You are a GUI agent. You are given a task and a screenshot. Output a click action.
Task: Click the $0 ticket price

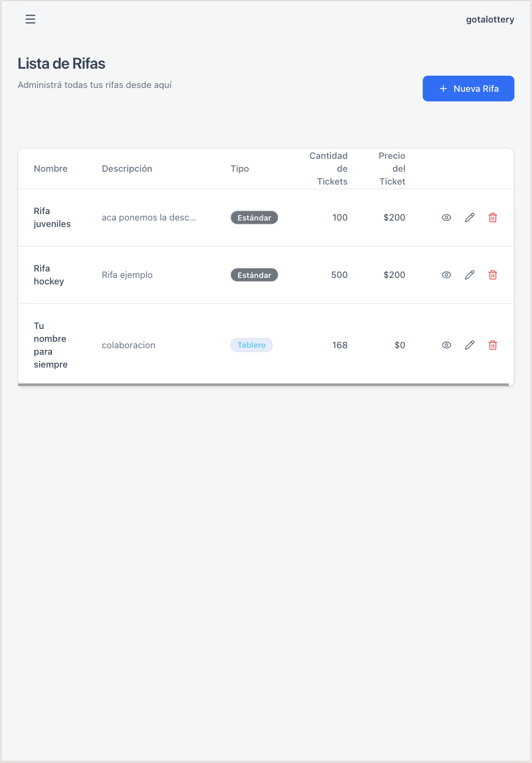tap(400, 345)
